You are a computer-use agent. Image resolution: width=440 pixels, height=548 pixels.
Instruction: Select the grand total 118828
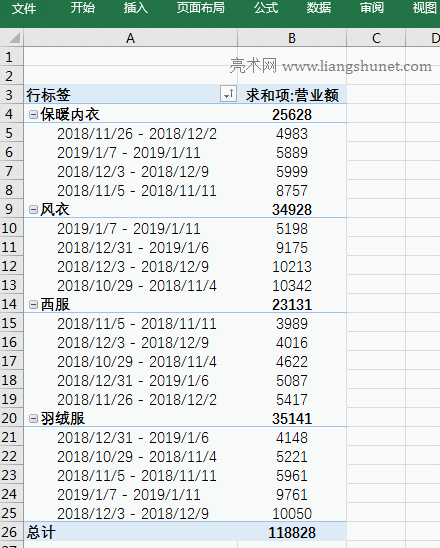click(292, 532)
